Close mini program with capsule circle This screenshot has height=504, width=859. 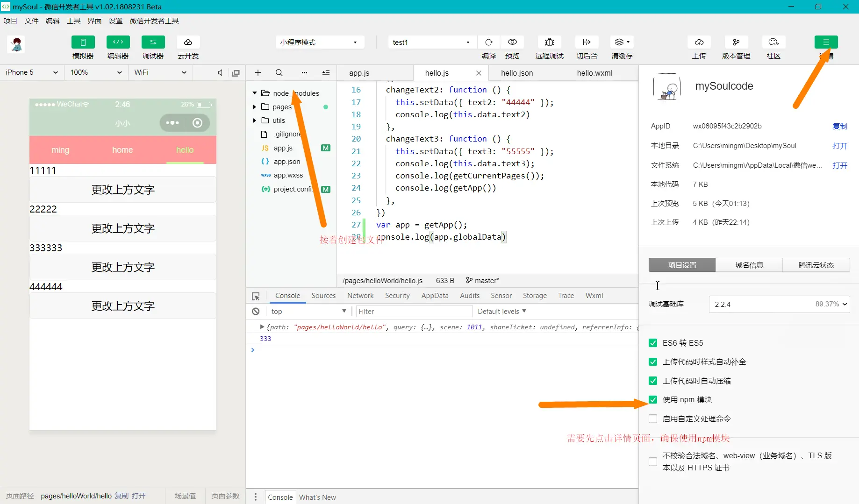pyautogui.click(x=197, y=123)
